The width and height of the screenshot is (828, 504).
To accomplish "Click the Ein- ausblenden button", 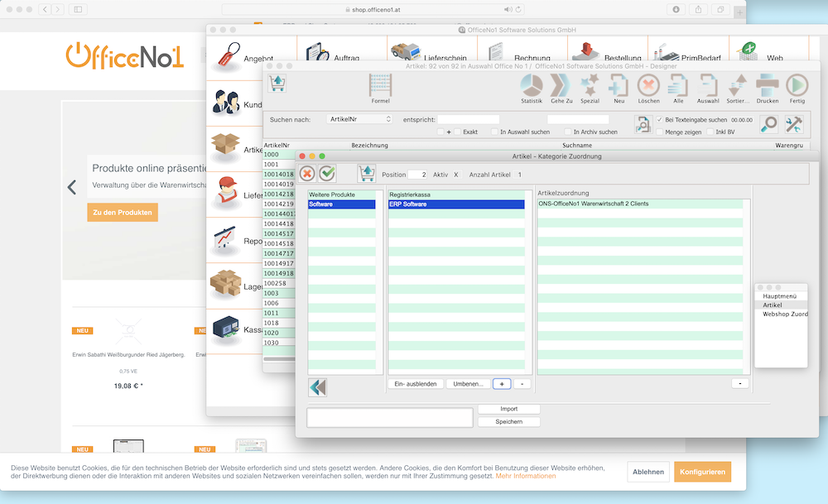I will (x=416, y=384).
